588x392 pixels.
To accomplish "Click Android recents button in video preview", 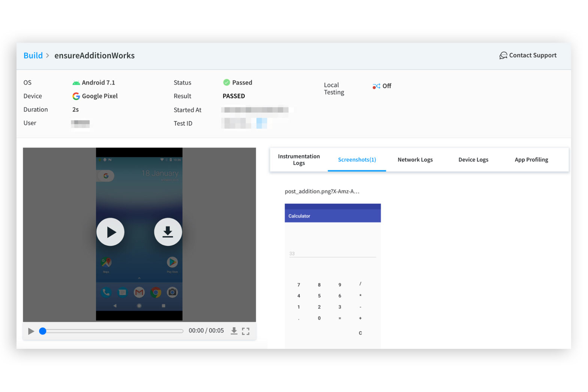I will tap(163, 306).
